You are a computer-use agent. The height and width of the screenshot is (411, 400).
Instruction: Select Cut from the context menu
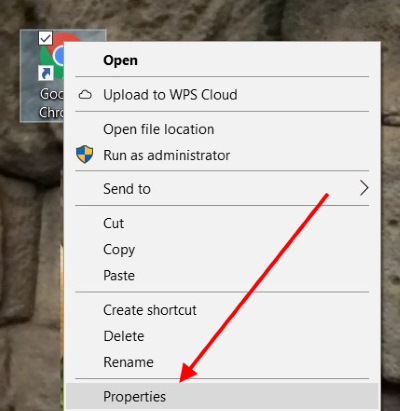point(222,223)
